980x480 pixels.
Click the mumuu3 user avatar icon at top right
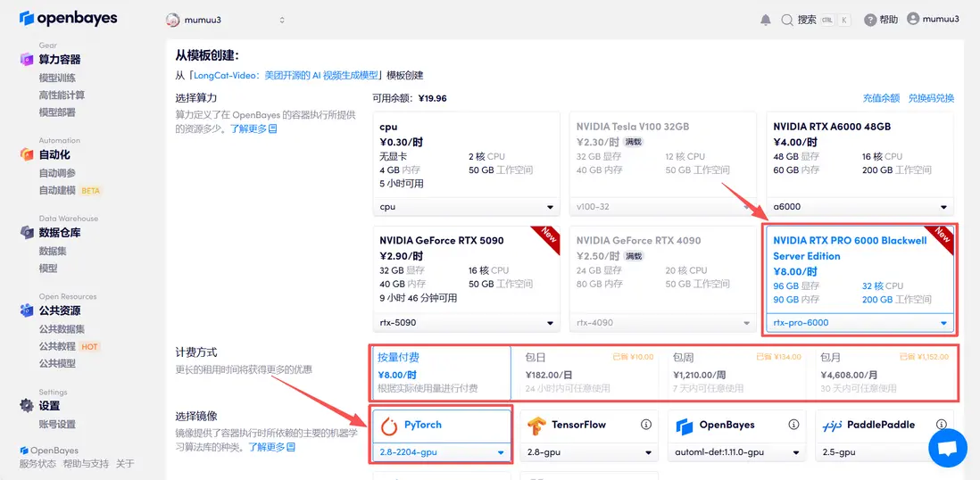point(913,20)
